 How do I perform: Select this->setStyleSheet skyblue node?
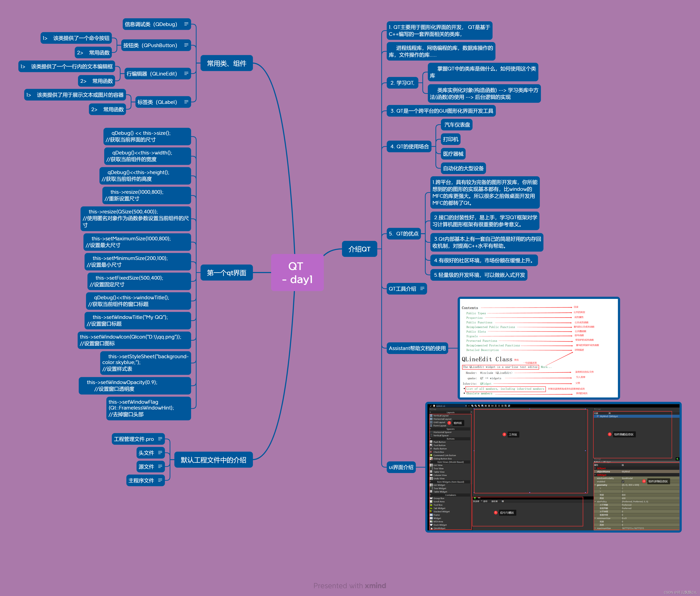pos(145,363)
